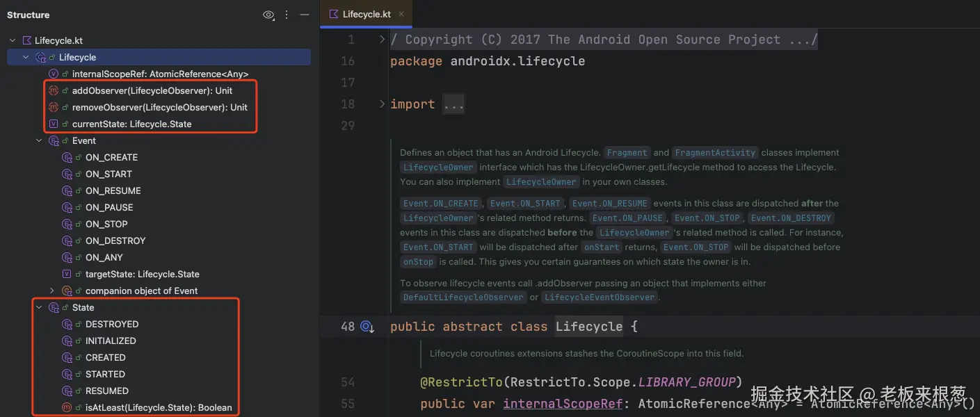
Task: Open the DefaultLifecycleObserver doc link
Action: pyautogui.click(x=463, y=297)
